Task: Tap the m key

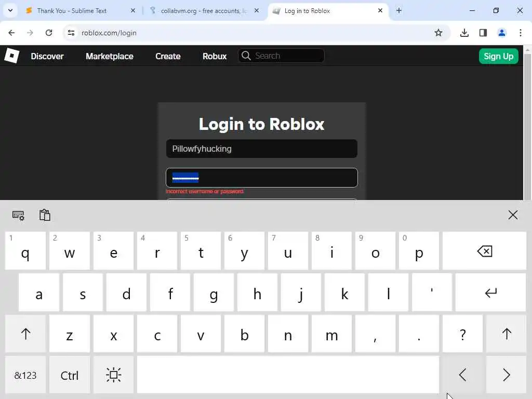Action: pyautogui.click(x=331, y=334)
